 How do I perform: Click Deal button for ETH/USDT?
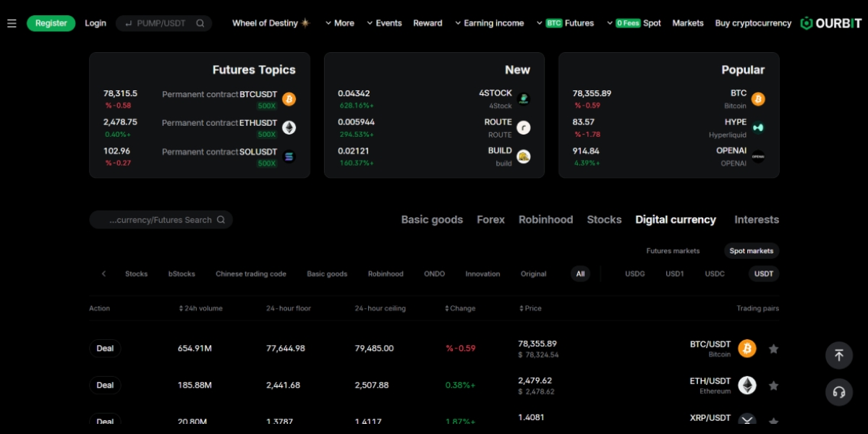point(105,386)
